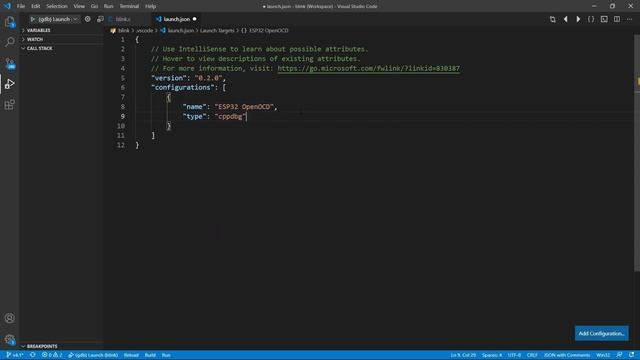Screen dimensions: 640x360
Task: Open the Accounts menu icon
Action: tap(9, 318)
